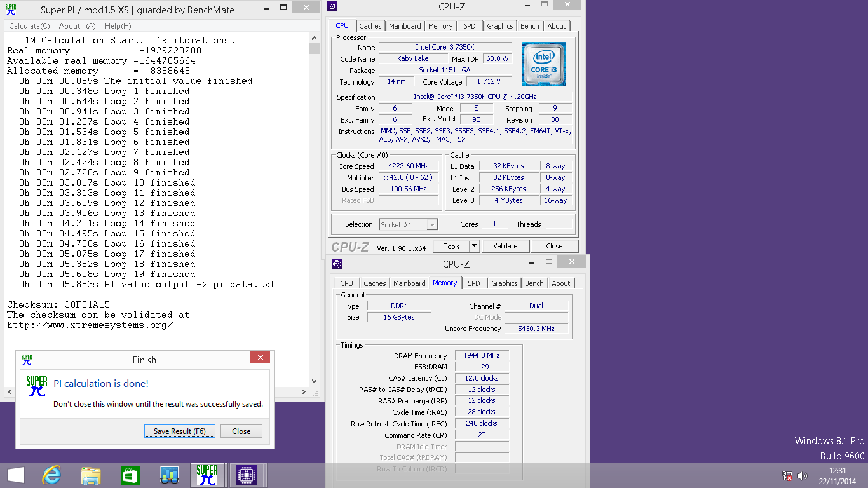Open Bench tab in lower CPU-Z window
This screenshot has width=868, height=488.
[534, 283]
